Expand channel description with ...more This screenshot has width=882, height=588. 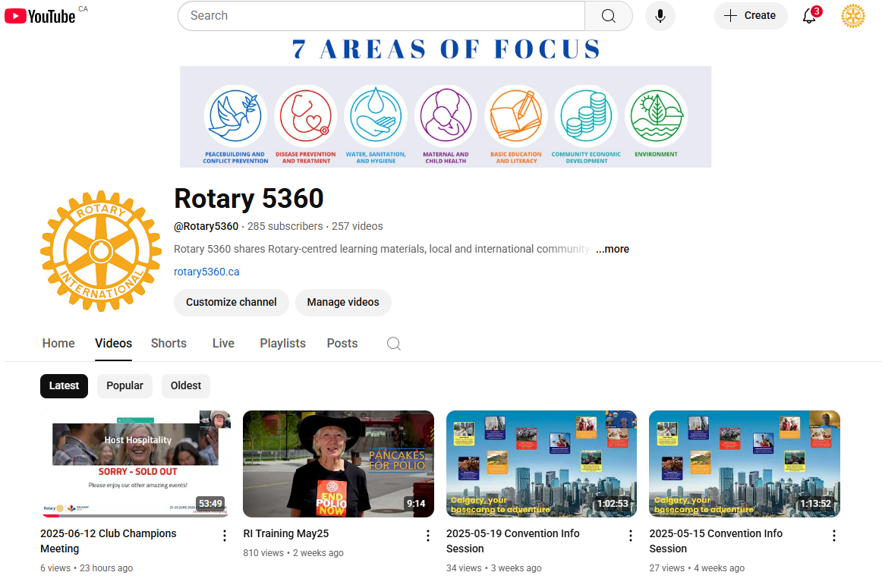[x=612, y=249]
